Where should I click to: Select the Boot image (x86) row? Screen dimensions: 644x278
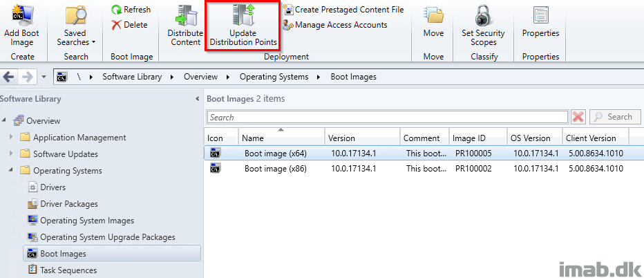tap(423, 169)
